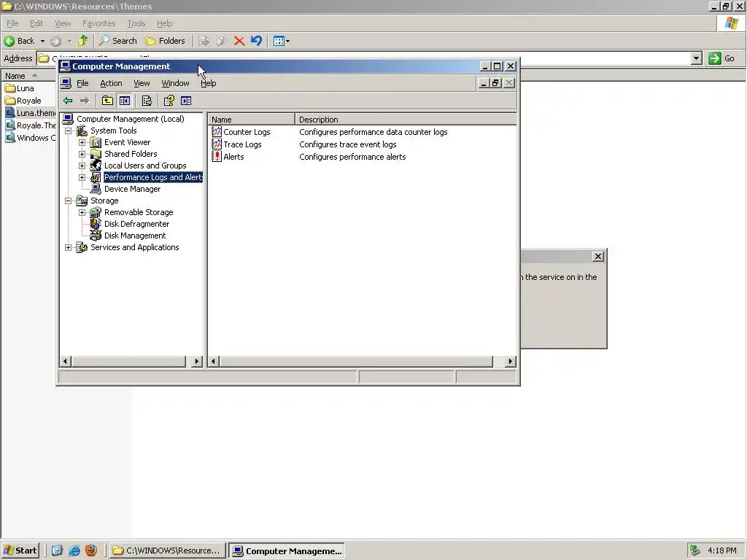Image resolution: width=747 pixels, height=560 pixels.
Task: Open Device Manager in the tree
Action: click(133, 189)
